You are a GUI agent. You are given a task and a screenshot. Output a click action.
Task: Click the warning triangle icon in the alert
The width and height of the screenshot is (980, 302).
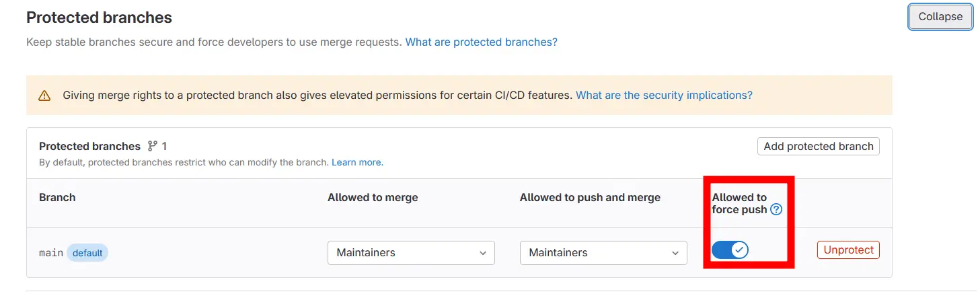point(44,96)
